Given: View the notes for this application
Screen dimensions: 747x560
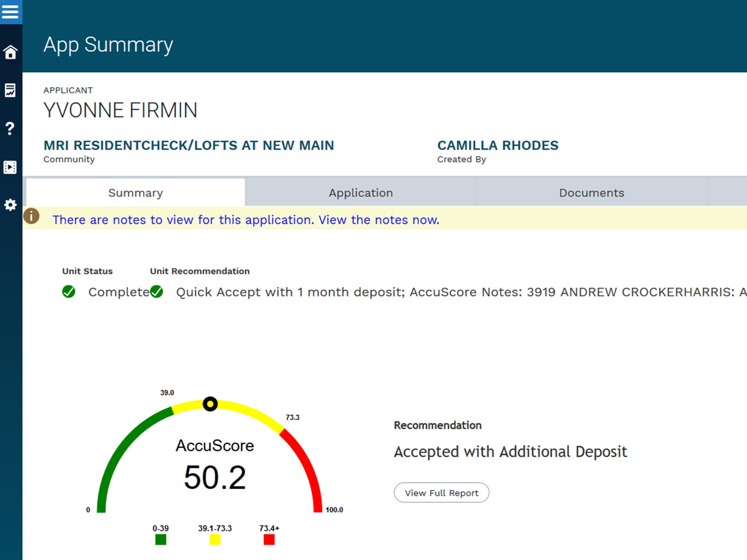Looking at the screenshot, I should [x=246, y=220].
